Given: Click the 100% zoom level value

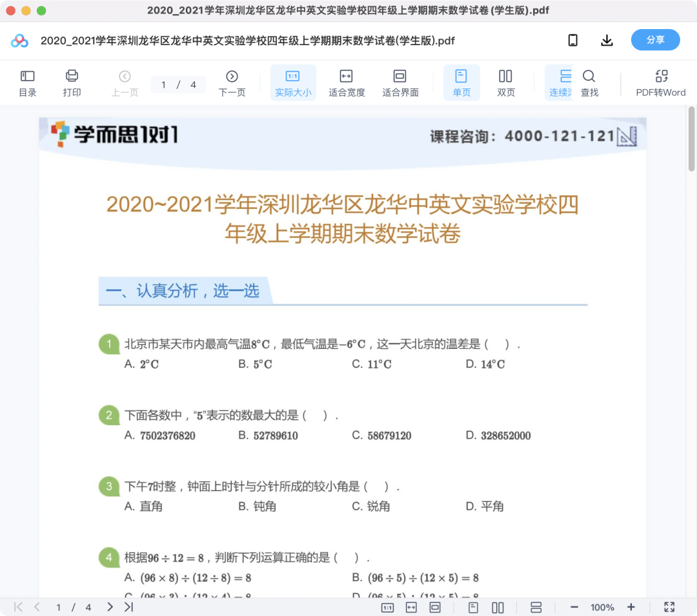Looking at the screenshot, I should [x=602, y=608].
